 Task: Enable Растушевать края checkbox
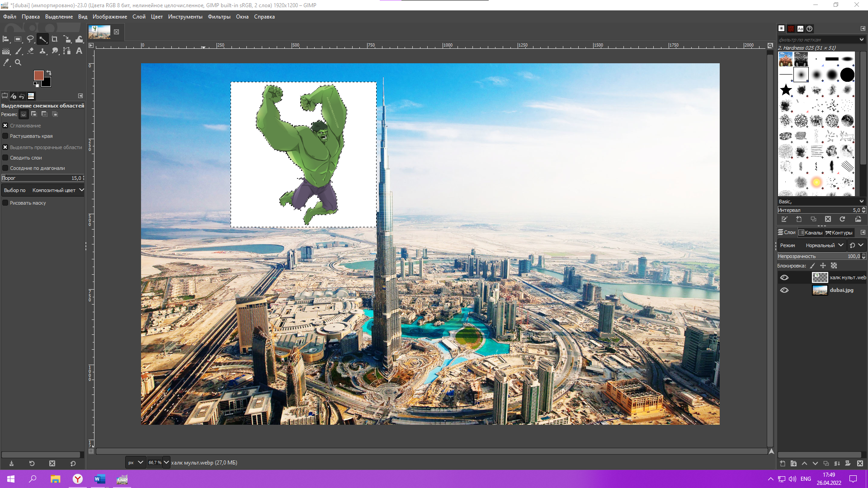pyautogui.click(x=5, y=136)
